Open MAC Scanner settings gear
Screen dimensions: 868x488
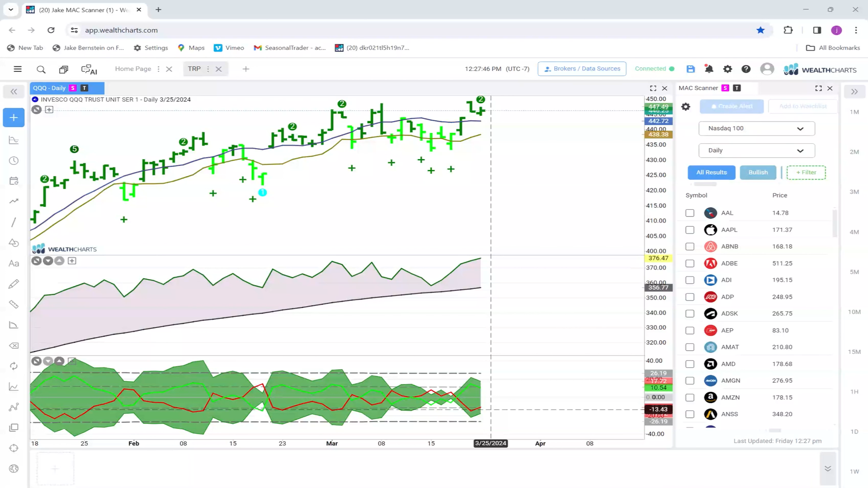(686, 107)
